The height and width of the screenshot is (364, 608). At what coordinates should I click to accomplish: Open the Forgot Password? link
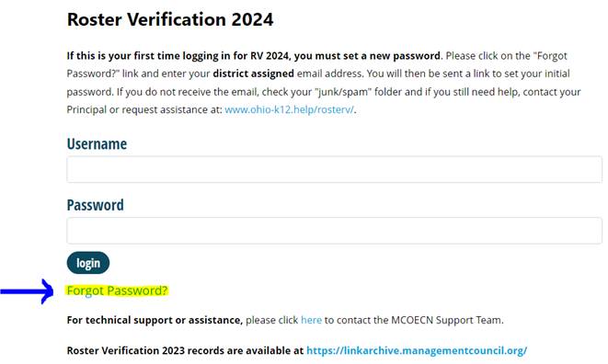click(117, 290)
